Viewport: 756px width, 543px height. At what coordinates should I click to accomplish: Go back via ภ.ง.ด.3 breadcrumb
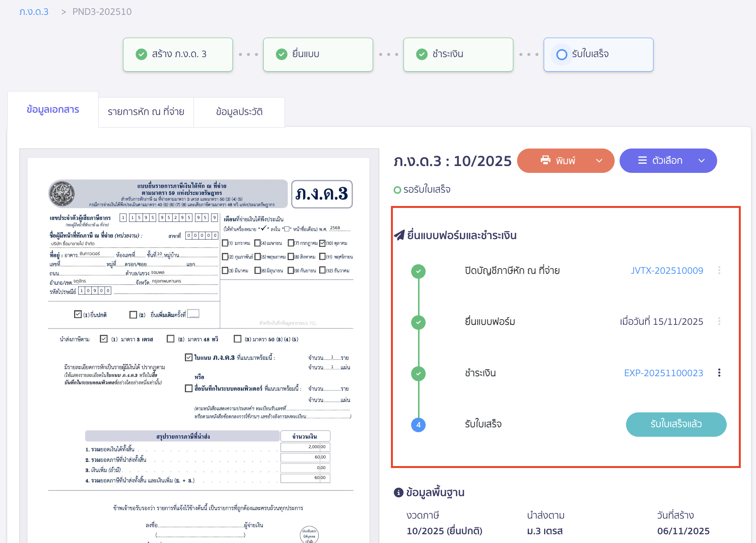pos(34,12)
